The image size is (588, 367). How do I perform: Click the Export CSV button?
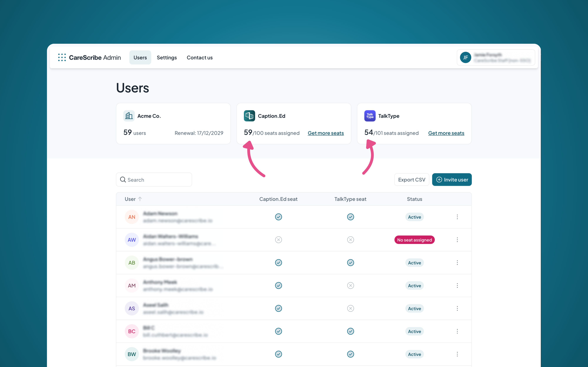point(412,180)
